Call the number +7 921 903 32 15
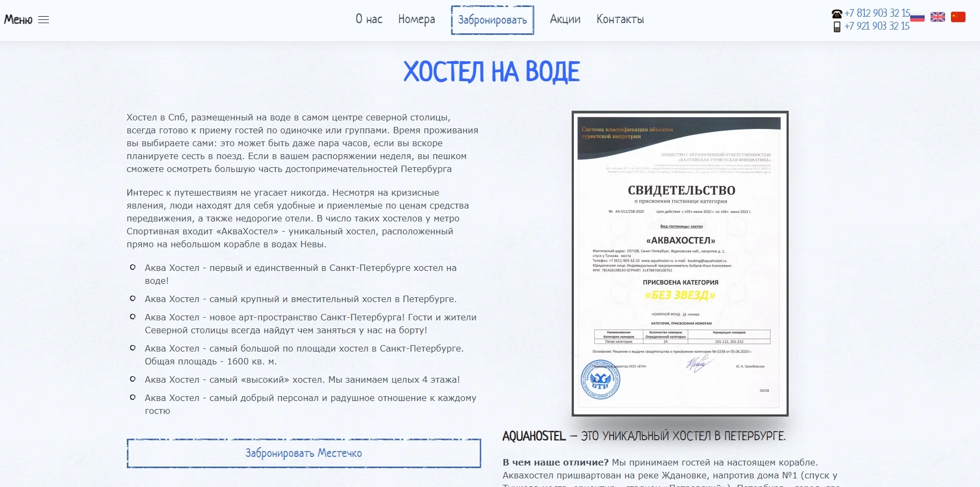Viewport: 980px width, 487px height. coord(877,26)
